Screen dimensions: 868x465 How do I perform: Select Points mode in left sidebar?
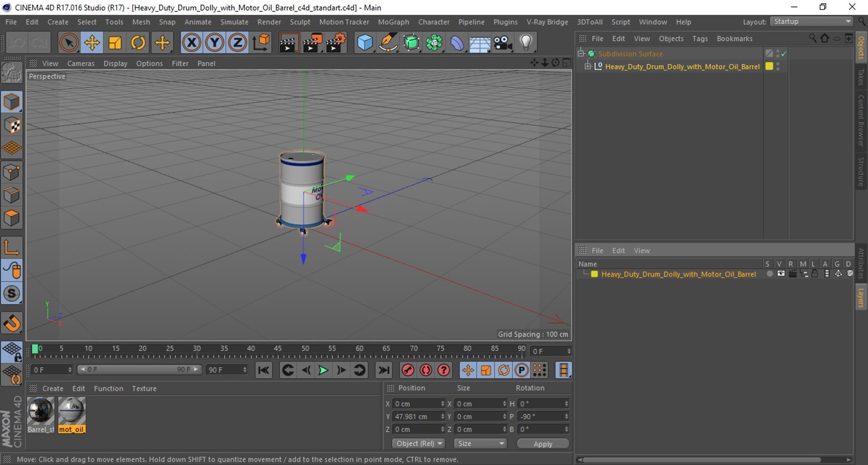coord(12,172)
